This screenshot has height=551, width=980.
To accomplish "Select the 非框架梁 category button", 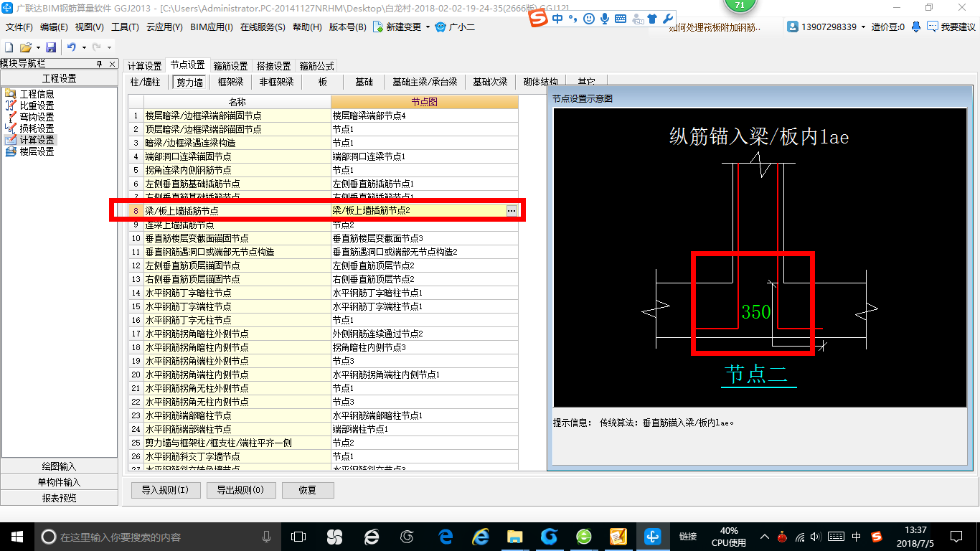I will pyautogui.click(x=277, y=82).
